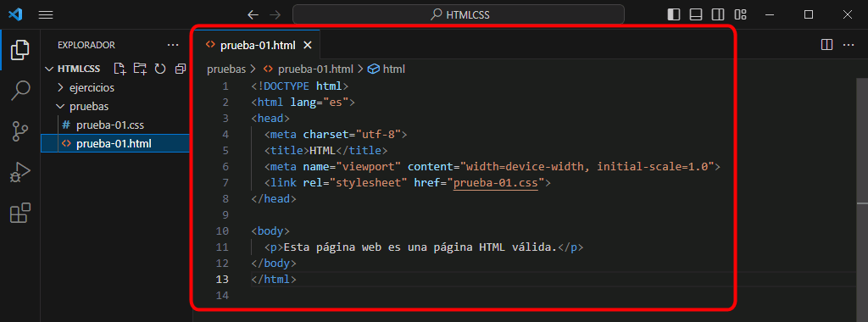Click the EXPLORADOR panel title
This screenshot has height=322, width=868.
(86, 45)
